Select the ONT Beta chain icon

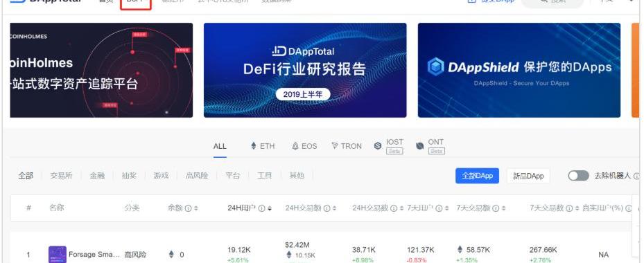pyautogui.click(x=420, y=146)
